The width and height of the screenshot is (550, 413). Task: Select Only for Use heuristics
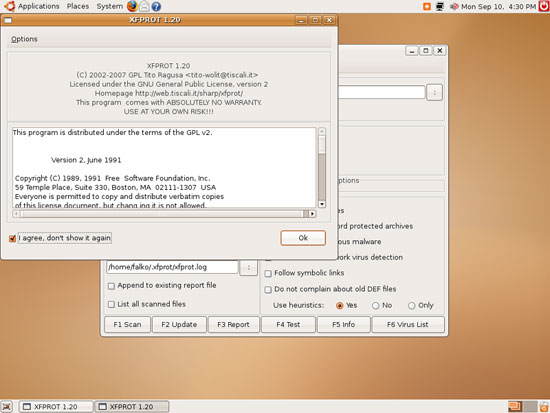pyautogui.click(x=411, y=306)
